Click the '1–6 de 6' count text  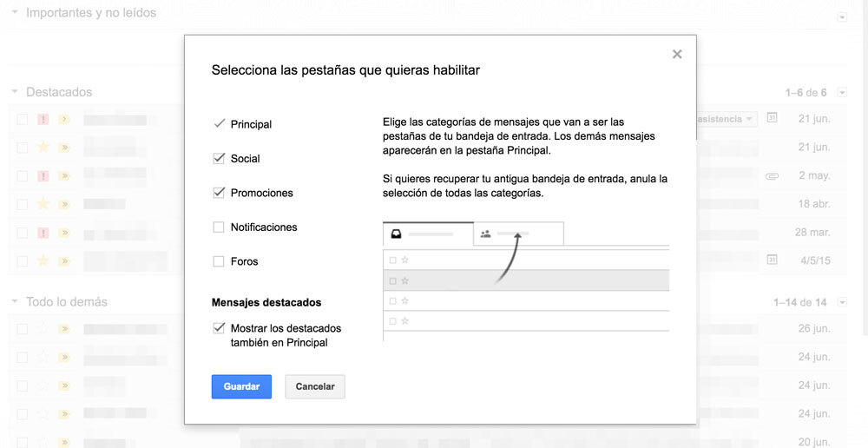pyautogui.click(x=806, y=93)
